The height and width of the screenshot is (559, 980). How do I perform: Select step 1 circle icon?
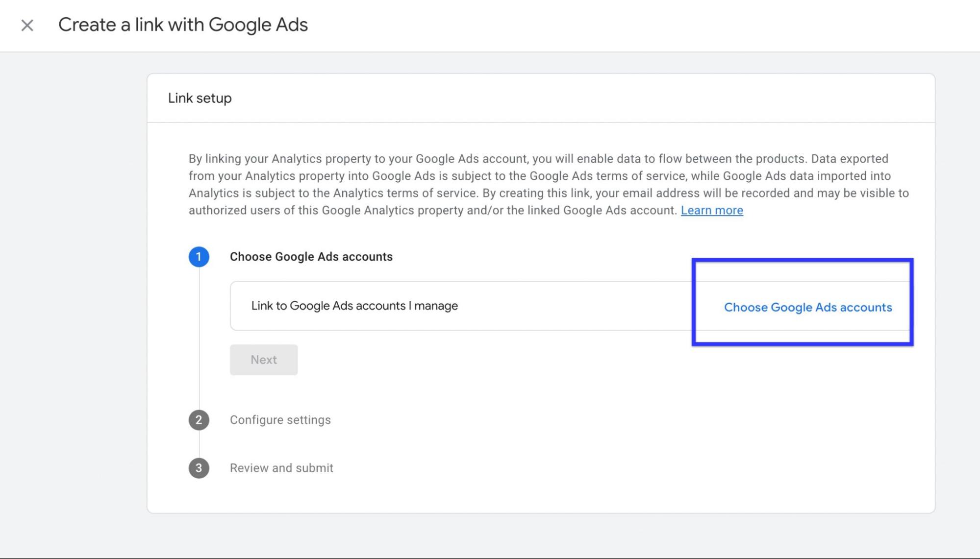tap(199, 257)
